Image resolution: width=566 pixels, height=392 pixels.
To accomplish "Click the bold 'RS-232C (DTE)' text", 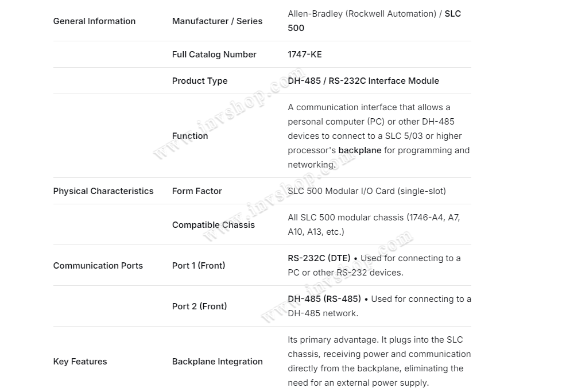I will click(x=319, y=258).
